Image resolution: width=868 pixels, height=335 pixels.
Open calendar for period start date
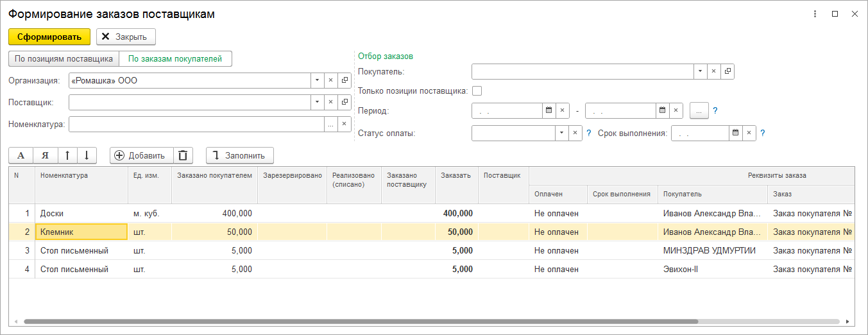point(549,111)
